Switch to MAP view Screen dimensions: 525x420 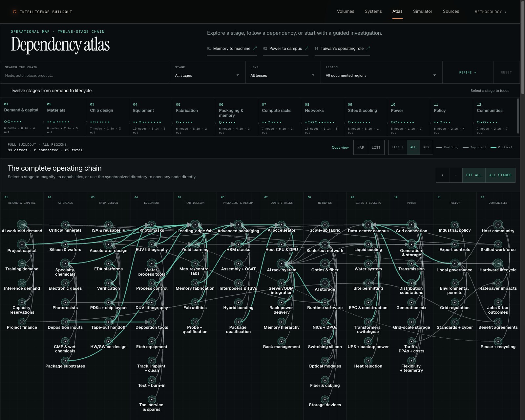(361, 147)
